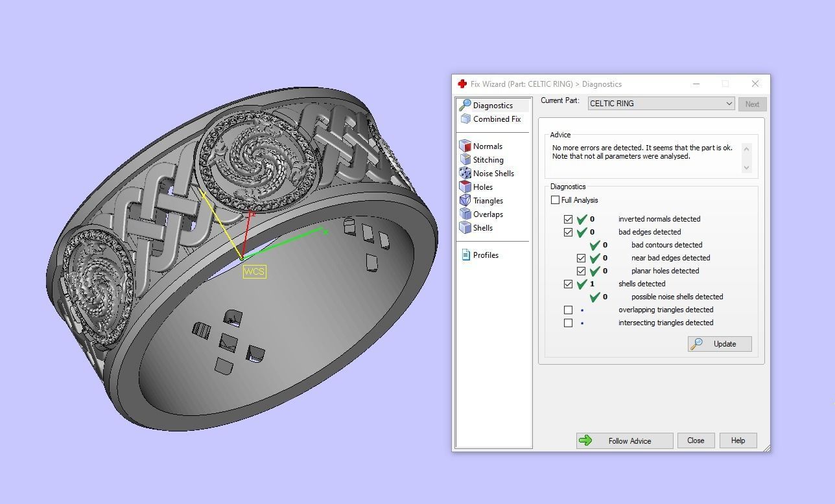Go to the Shells section label
The height and width of the screenshot is (504, 835).
coord(483,228)
